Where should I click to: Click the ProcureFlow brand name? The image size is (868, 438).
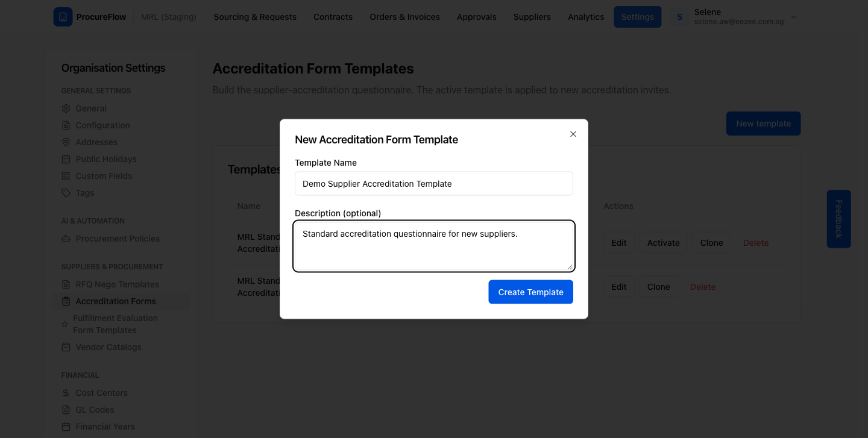(x=101, y=17)
